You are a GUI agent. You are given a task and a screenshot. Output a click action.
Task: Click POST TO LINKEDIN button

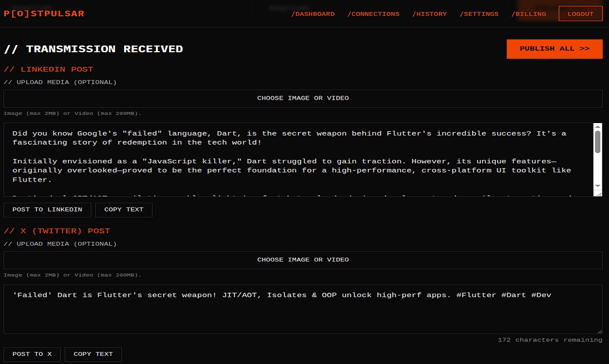(x=47, y=210)
